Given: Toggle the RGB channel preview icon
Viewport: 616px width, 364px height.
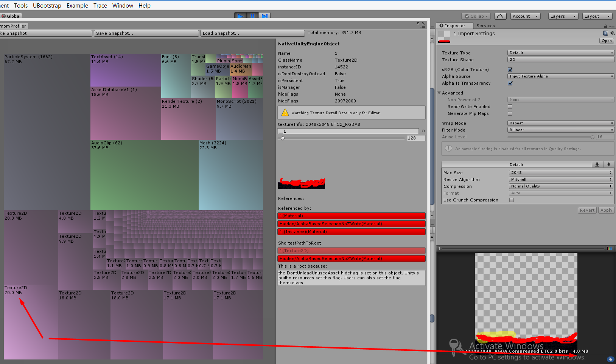Looking at the screenshot, I should [x=610, y=249].
